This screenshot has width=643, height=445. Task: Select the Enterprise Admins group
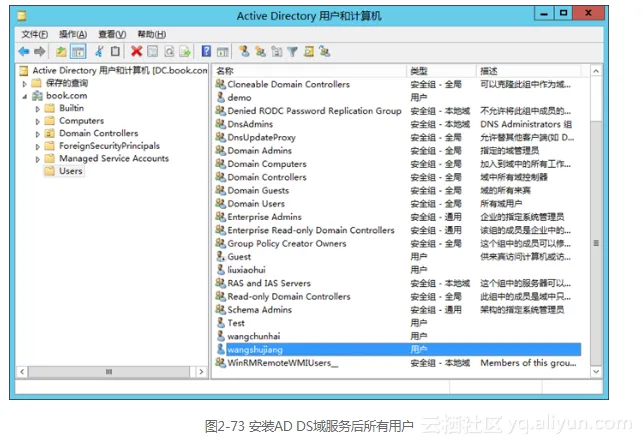click(x=398, y=217)
